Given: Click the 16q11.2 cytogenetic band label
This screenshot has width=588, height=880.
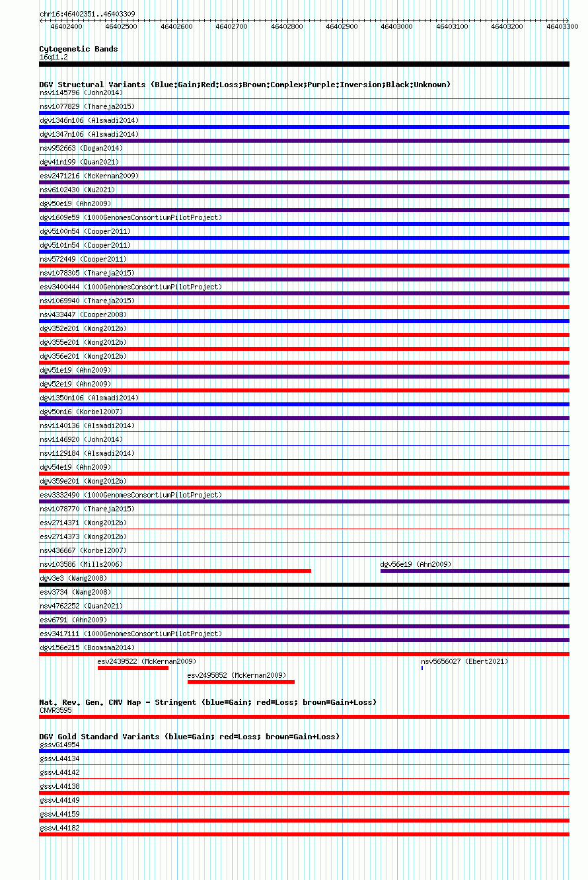Looking at the screenshot, I should [54, 57].
